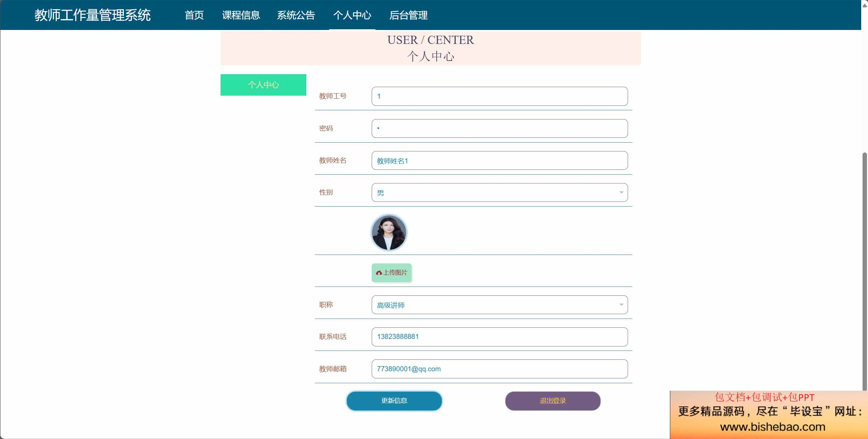
Task: Open the 性别 dropdown arrow
Action: tap(621, 193)
